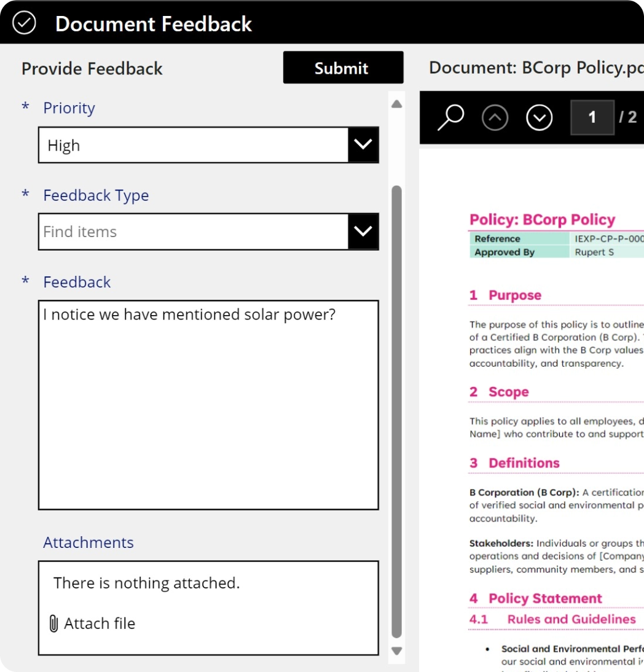Open the Priority dropdown arrow
This screenshot has width=644, height=672.
click(x=363, y=145)
